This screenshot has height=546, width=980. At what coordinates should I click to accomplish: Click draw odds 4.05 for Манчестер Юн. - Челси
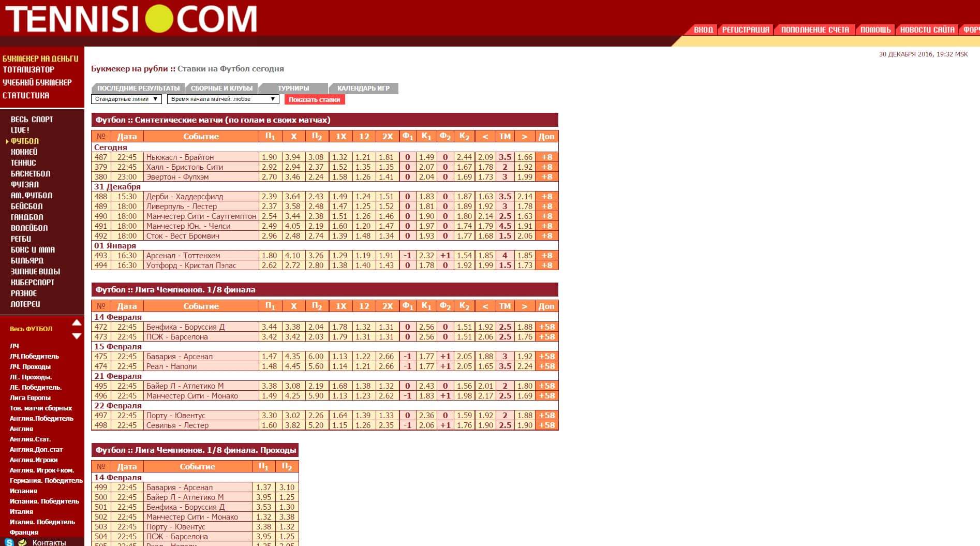(x=293, y=226)
